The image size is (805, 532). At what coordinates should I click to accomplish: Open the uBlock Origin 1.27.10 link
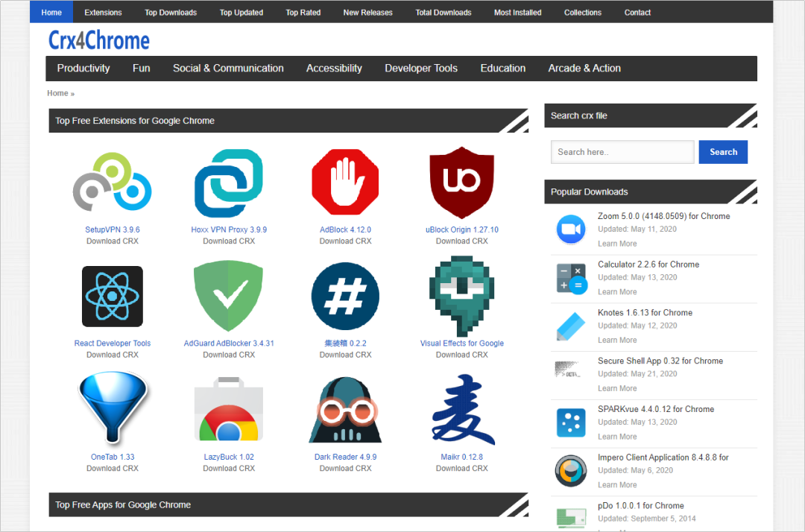[461, 229]
